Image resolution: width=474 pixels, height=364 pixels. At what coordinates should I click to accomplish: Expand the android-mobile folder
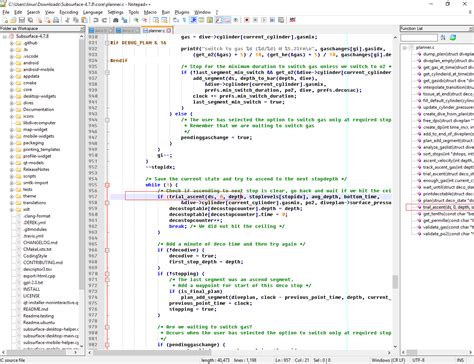coord(12,70)
